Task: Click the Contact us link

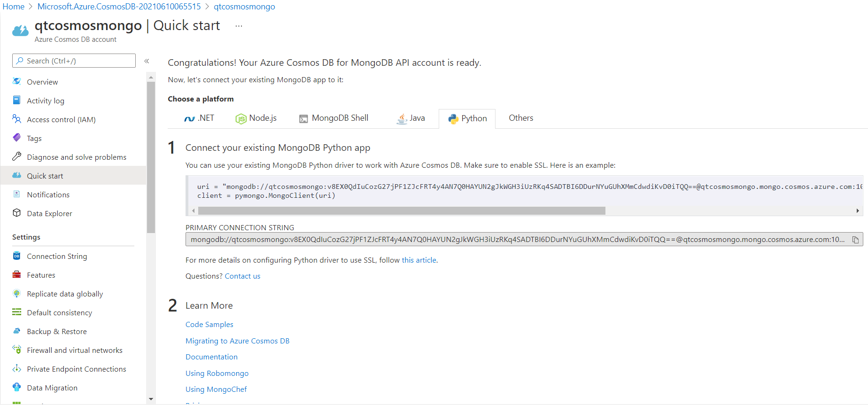Action: (x=242, y=276)
